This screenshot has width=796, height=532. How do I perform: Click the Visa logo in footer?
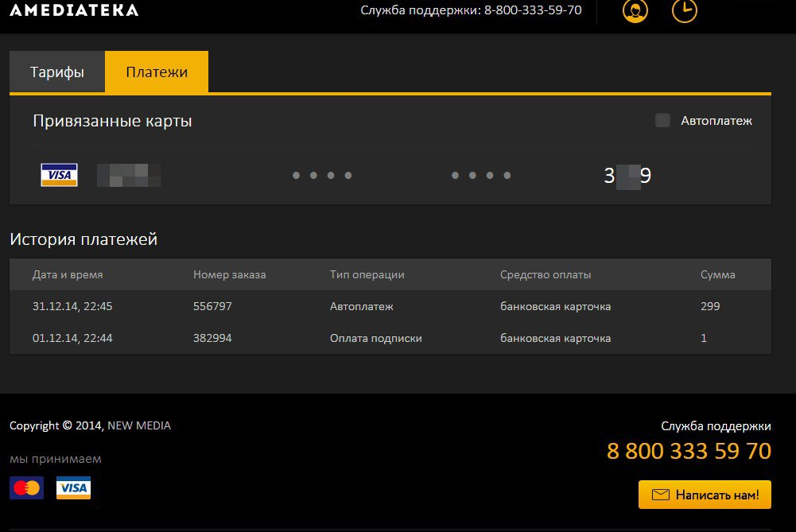pos(73,487)
